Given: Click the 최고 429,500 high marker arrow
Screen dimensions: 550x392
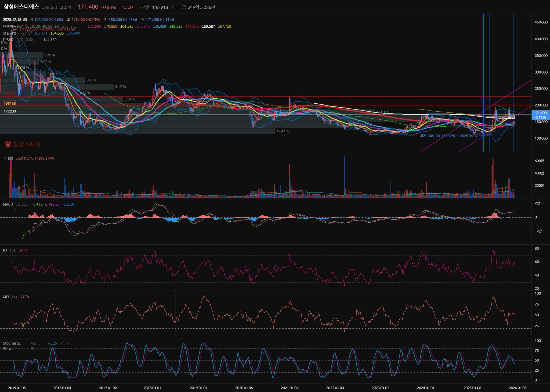Looking at the screenshot, I should 15,29.
